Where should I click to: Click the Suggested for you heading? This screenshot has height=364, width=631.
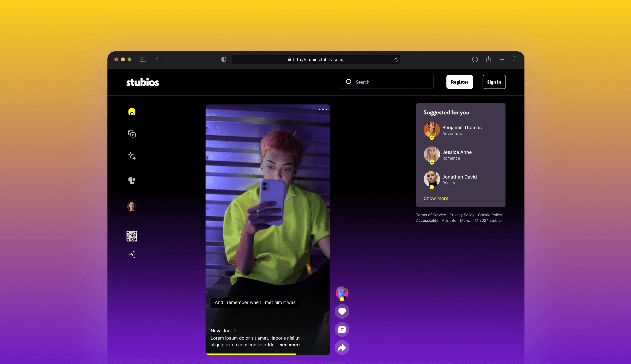click(446, 113)
